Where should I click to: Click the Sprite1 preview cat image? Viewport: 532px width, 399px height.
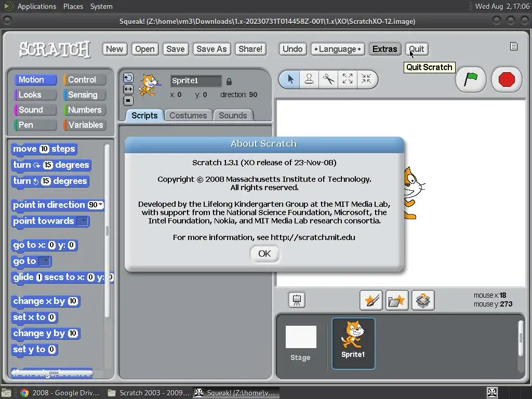point(149,85)
